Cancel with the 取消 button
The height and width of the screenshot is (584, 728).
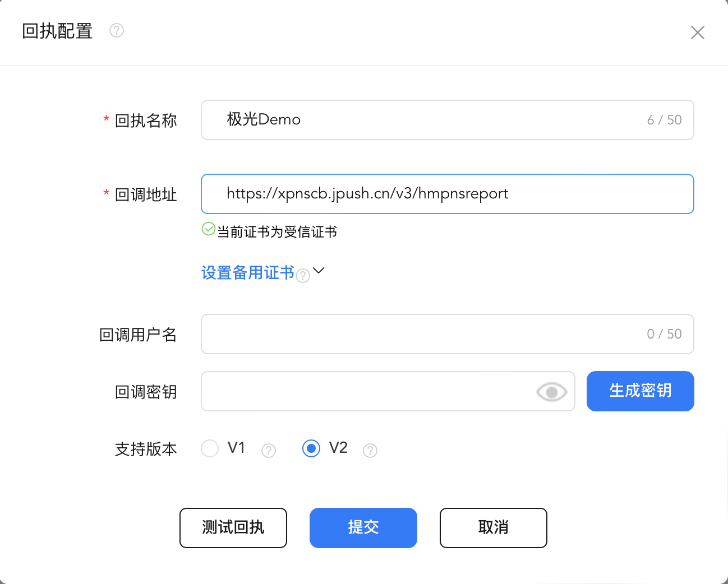pyautogui.click(x=493, y=528)
